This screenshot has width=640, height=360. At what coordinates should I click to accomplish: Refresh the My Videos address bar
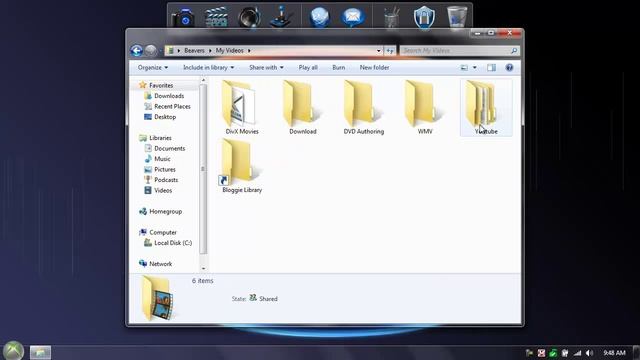click(390, 51)
